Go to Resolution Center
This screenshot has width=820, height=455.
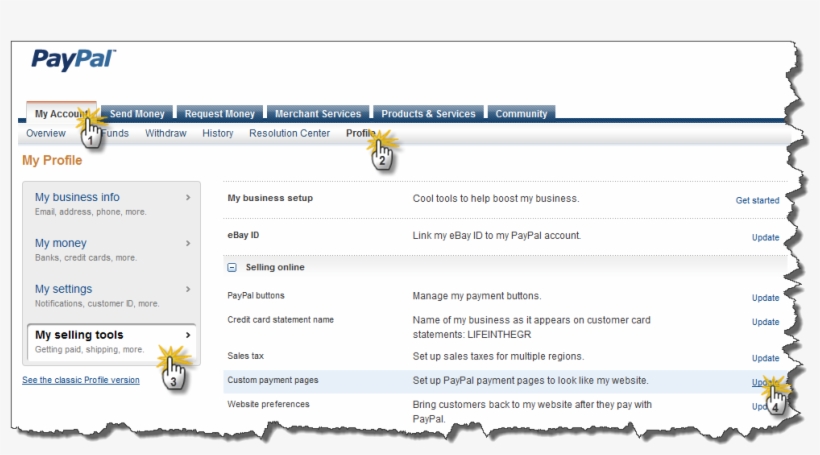[289, 133]
